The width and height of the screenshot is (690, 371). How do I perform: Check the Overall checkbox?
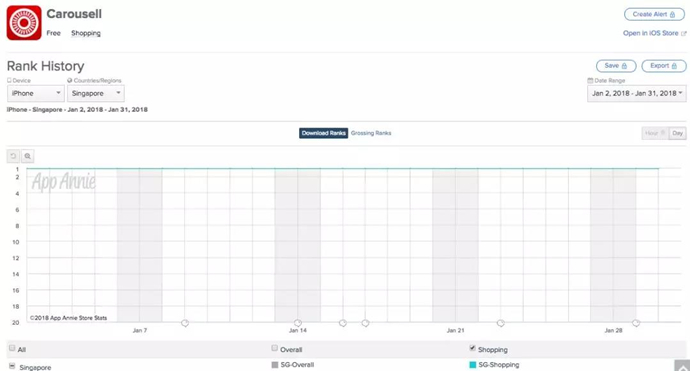[x=275, y=348]
